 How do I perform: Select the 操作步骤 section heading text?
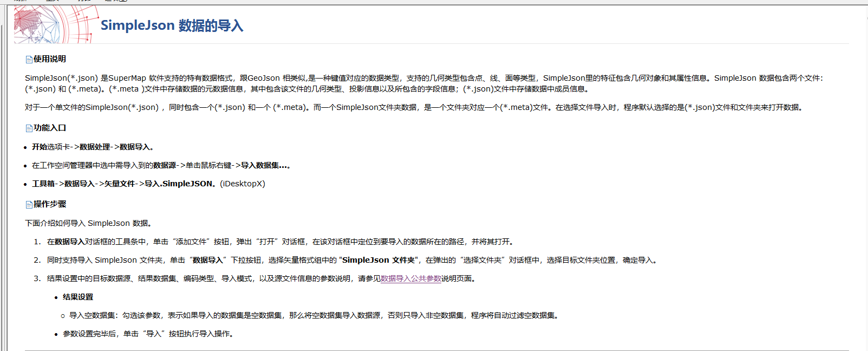coord(50,204)
